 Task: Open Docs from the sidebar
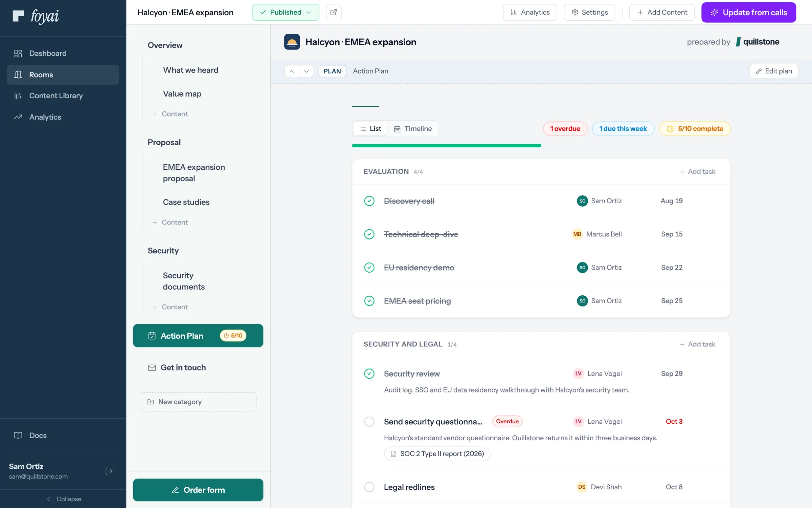[x=63, y=436]
